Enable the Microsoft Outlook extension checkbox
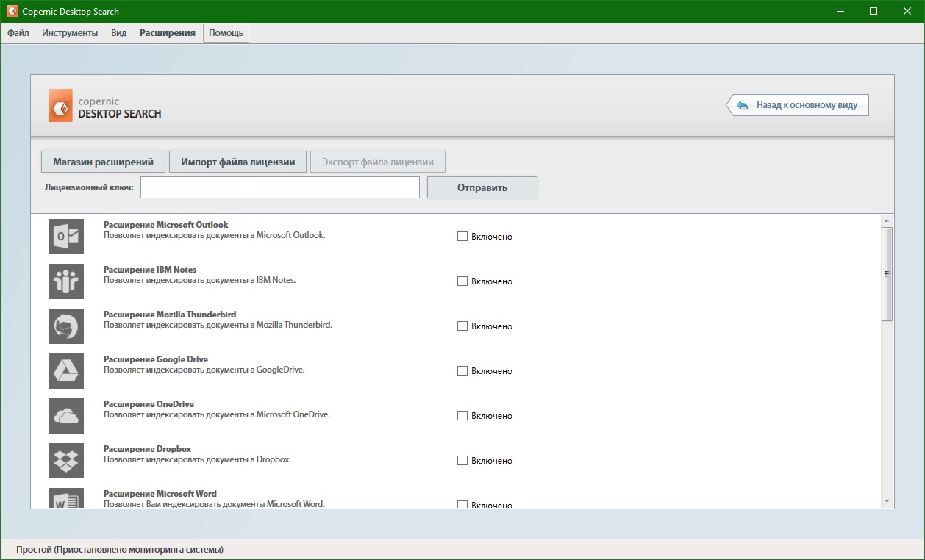Viewport: 925px width, 560px height. click(463, 237)
